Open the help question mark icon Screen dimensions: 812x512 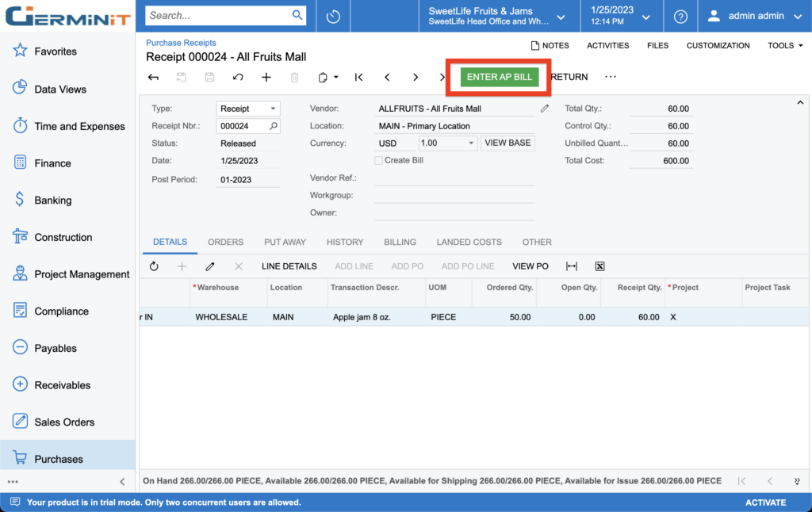pyautogui.click(x=680, y=16)
